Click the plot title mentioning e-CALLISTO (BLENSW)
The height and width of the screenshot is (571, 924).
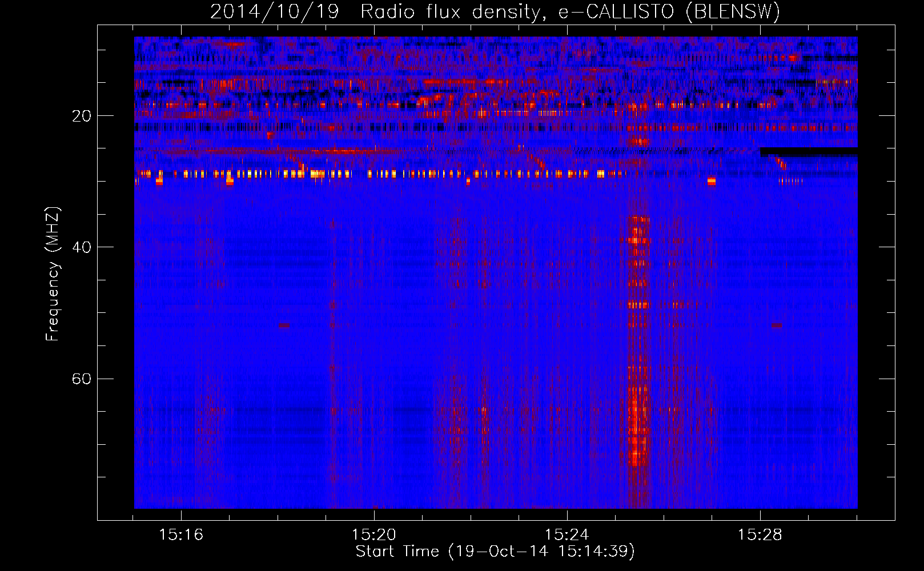[495, 11]
